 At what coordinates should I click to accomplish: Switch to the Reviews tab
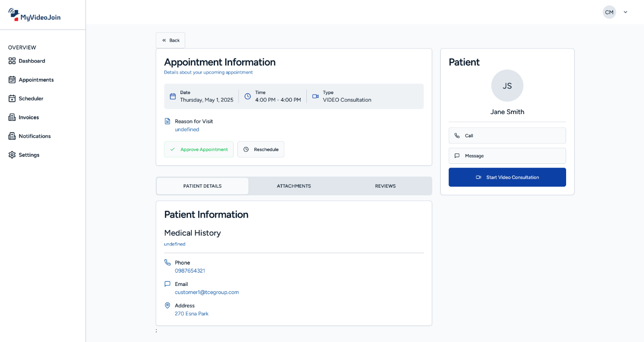385,186
